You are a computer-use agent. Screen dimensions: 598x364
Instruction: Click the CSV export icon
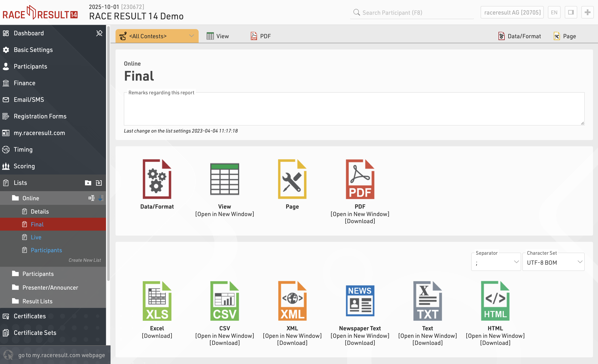click(224, 301)
